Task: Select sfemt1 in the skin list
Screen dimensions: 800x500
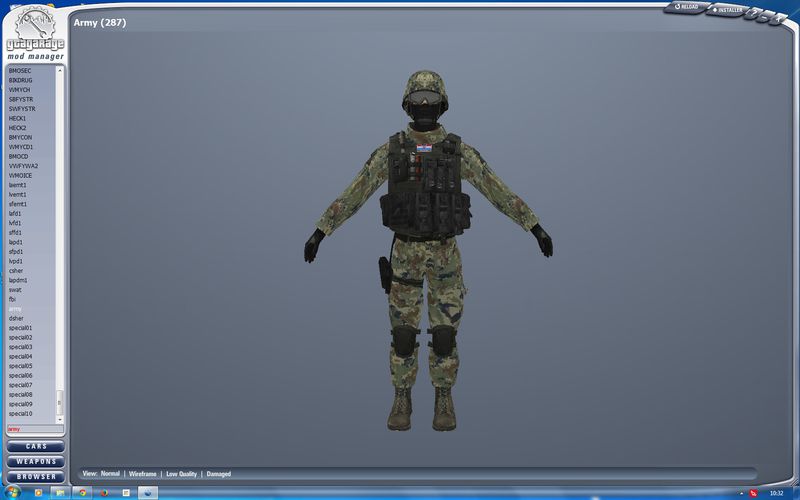Action: [x=18, y=204]
